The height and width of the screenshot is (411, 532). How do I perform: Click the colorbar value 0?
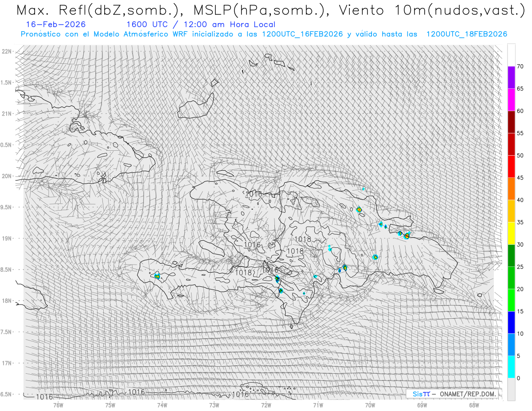518,378
